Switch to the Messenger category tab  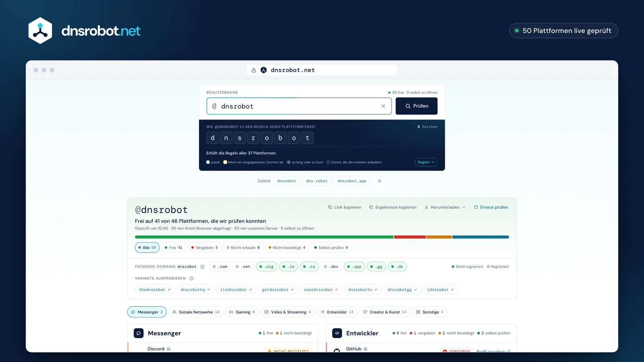click(x=147, y=312)
